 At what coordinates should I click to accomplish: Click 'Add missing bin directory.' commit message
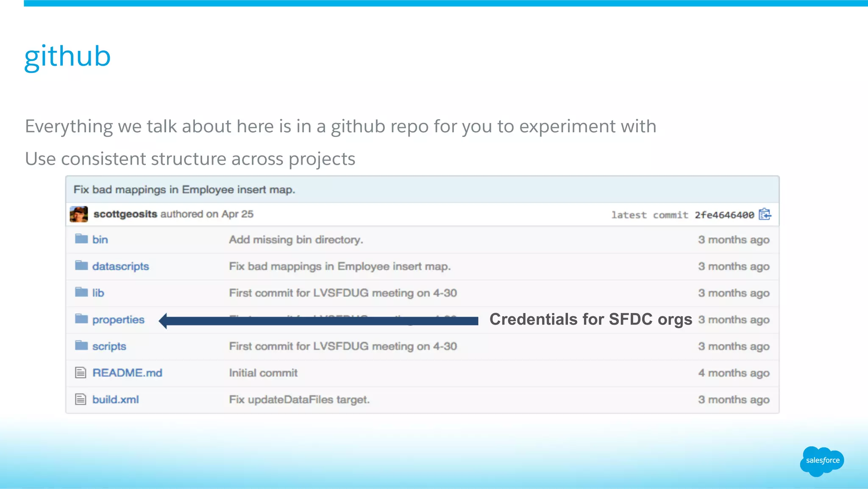296,240
